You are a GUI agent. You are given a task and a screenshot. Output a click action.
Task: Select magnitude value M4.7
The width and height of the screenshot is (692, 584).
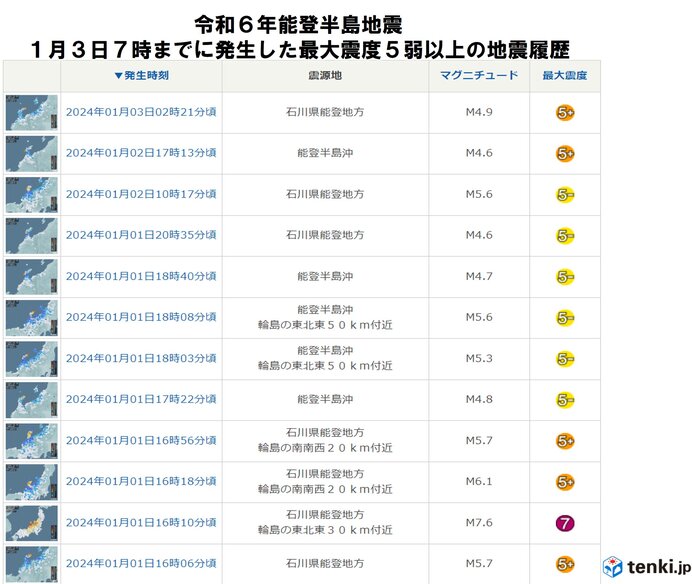coord(479,276)
